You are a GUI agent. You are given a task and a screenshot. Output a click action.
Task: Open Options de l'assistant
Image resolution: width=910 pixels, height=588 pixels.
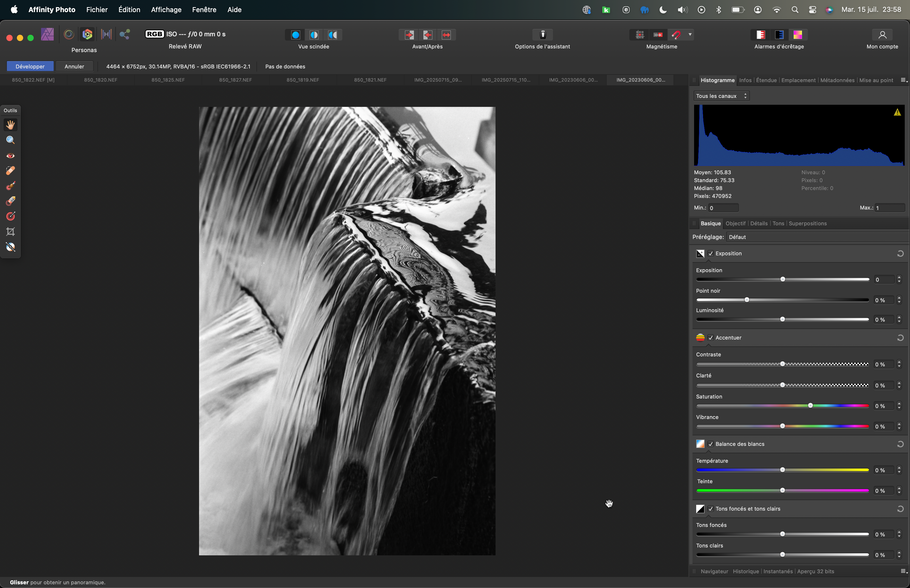coord(542,34)
